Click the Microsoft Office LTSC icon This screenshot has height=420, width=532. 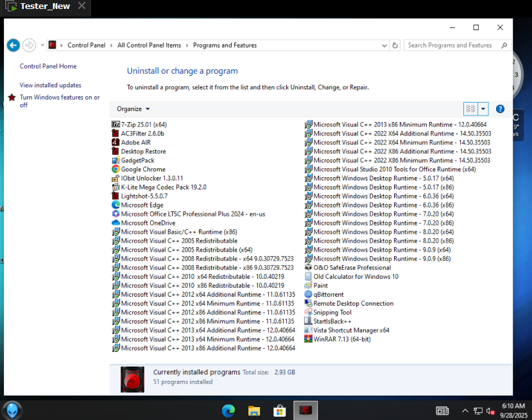point(116,214)
